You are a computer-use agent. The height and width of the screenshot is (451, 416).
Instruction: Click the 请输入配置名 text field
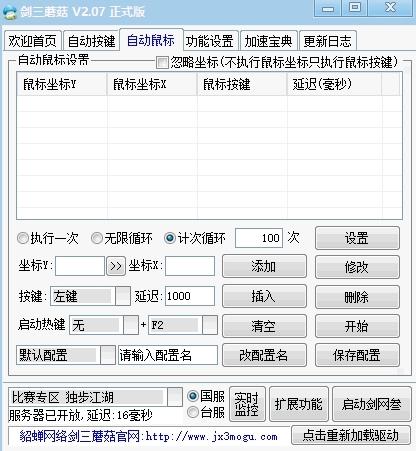point(168,355)
